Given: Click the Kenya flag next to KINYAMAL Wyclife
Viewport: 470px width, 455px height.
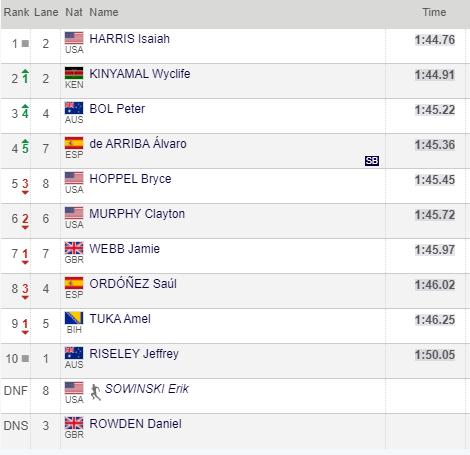Looking at the screenshot, I should click(x=74, y=73).
